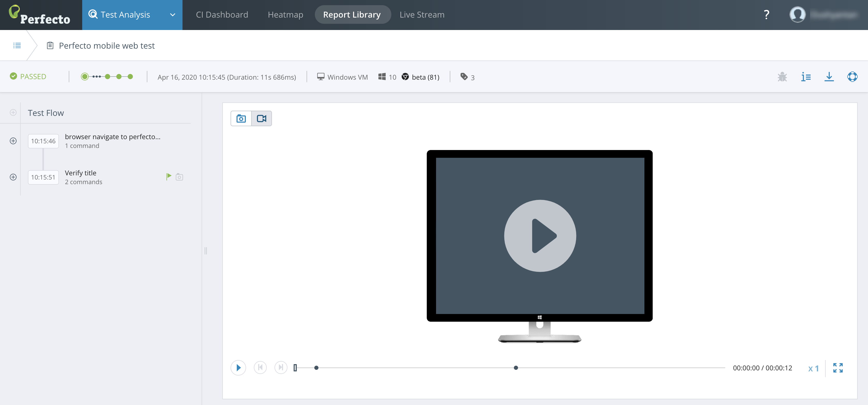Open Live Stream page
Screen dimensions: 868x405
click(x=422, y=15)
